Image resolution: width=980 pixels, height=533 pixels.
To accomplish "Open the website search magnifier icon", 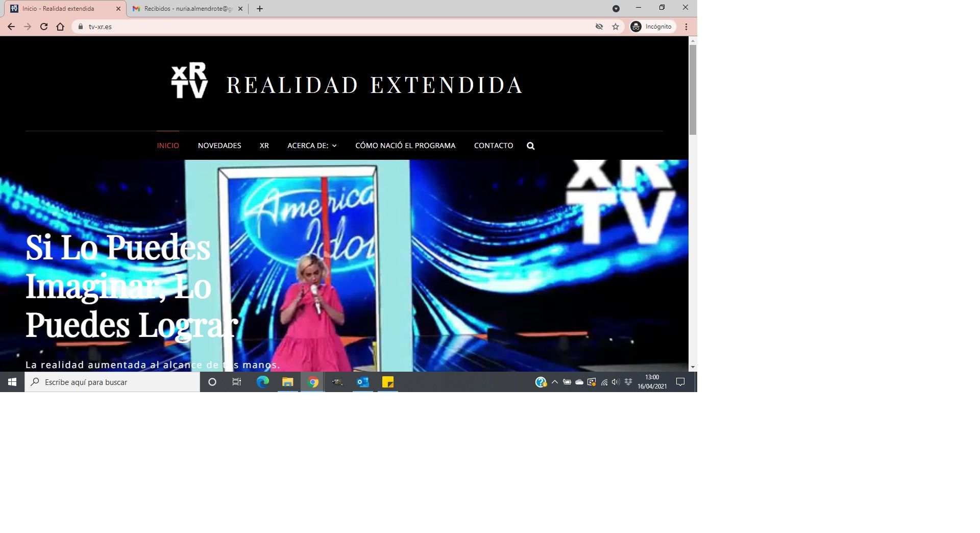I will coord(530,146).
